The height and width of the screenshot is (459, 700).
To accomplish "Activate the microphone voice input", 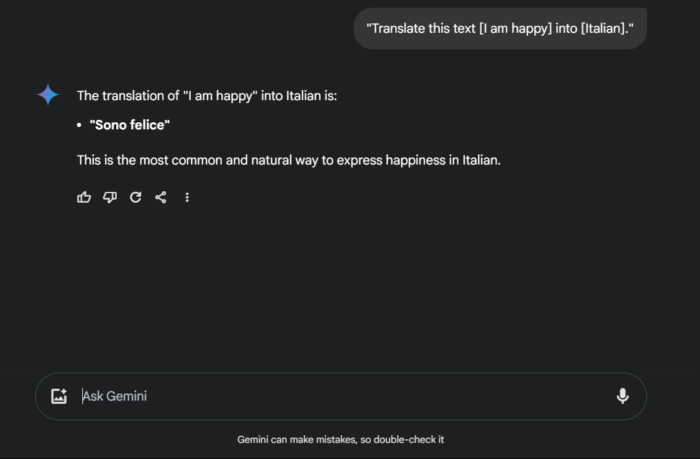I will click(622, 396).
